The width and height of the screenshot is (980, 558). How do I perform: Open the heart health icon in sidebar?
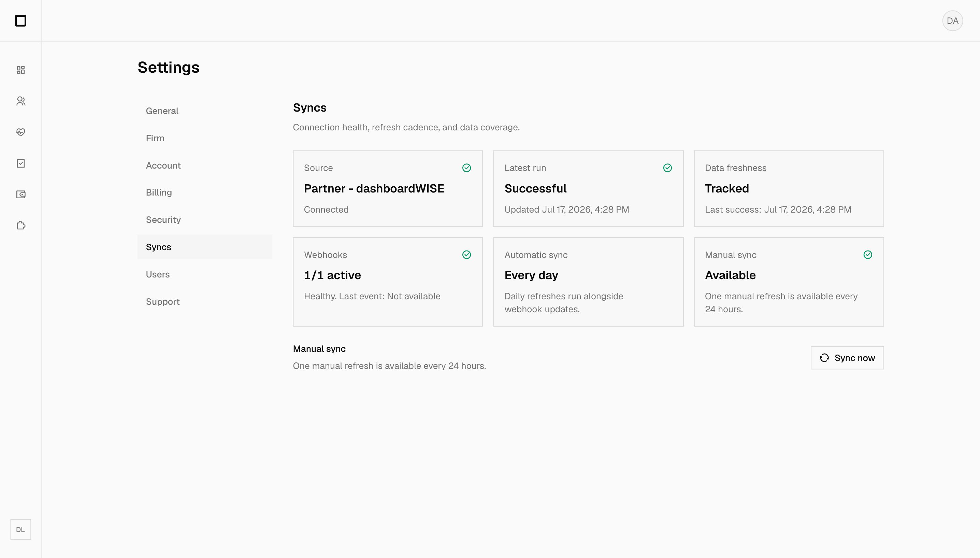[21, 132]
